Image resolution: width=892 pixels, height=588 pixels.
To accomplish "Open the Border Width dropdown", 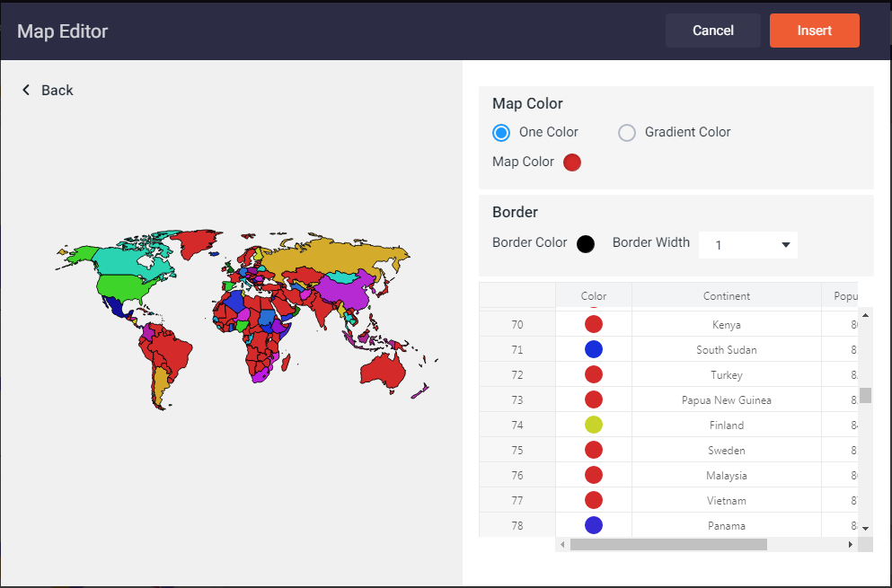I will click(x=747, y=245).
